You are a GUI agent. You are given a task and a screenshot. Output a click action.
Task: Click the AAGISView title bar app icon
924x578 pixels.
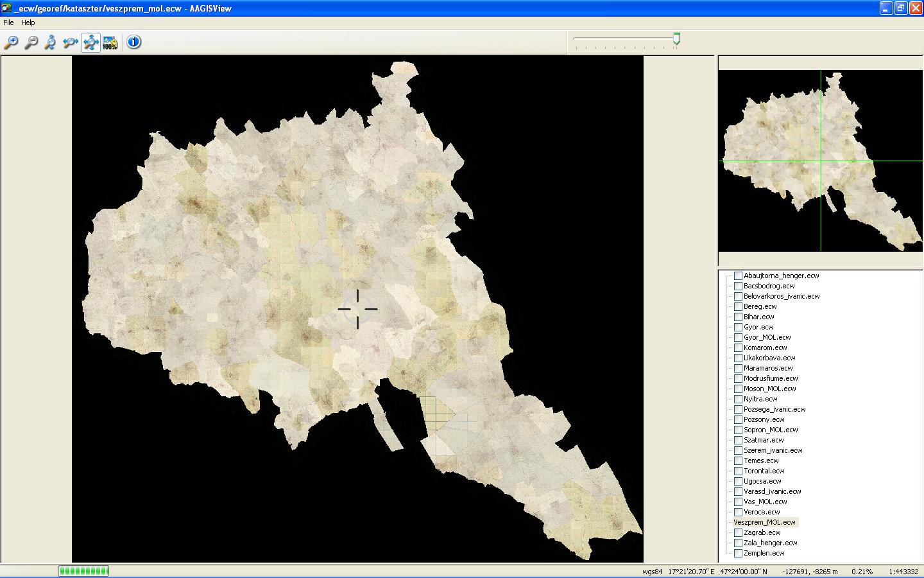(7, 8)
